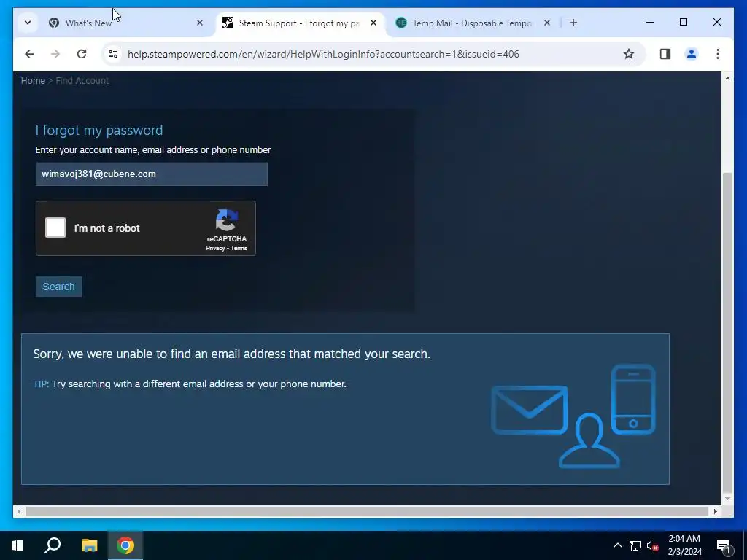Click the Search button
The width and height of the screenshot is (747, 560).
58,287
